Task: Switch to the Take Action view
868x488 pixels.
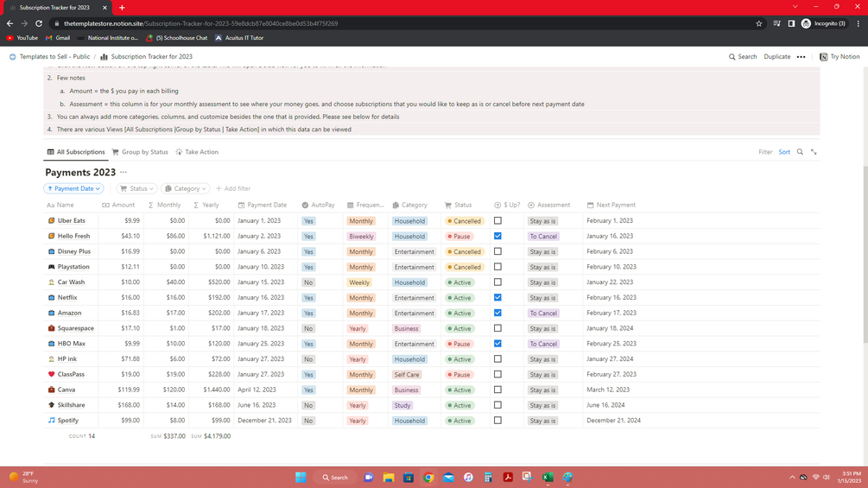Action: pyautogui.click(x=197, y=152)
